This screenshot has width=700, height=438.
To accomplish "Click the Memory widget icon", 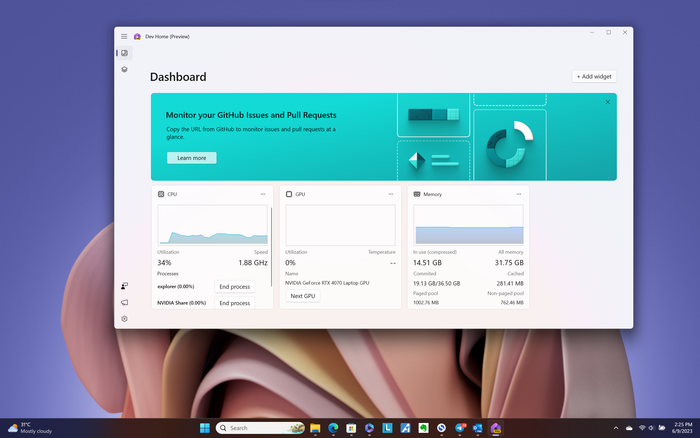I will point(417,194).
